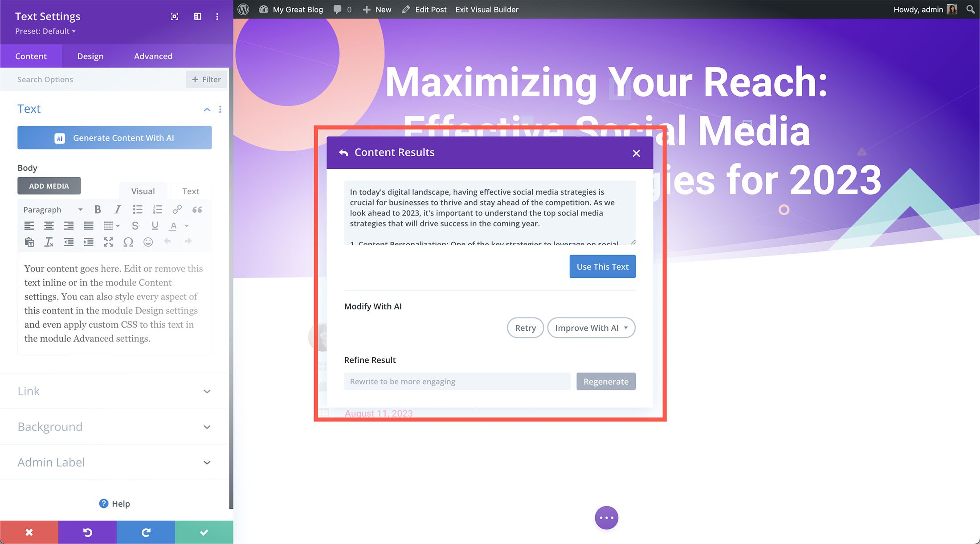Click Retry to regenerate content
This screenshot has height=544, width=980.
pos(525,328)
